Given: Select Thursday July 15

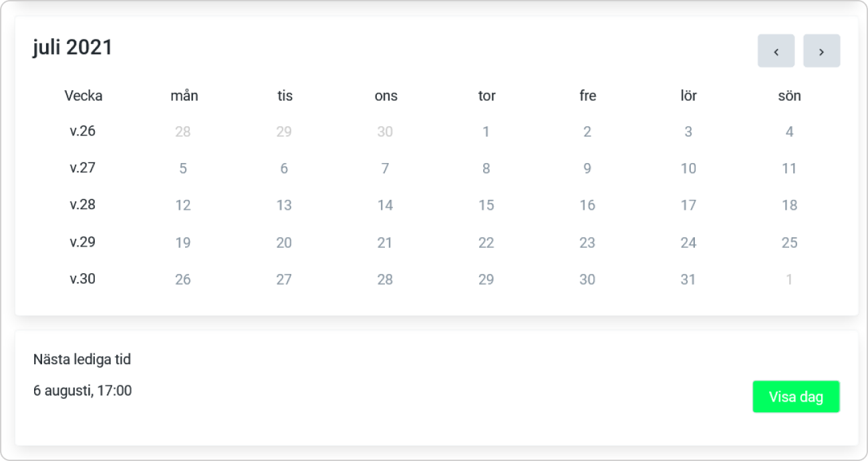Looking at the screenshot, I should click(486, 205).
